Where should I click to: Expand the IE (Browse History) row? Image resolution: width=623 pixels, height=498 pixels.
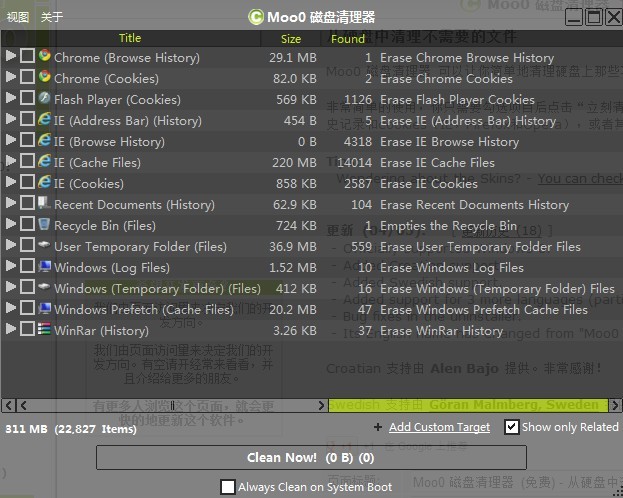(11, 140)
